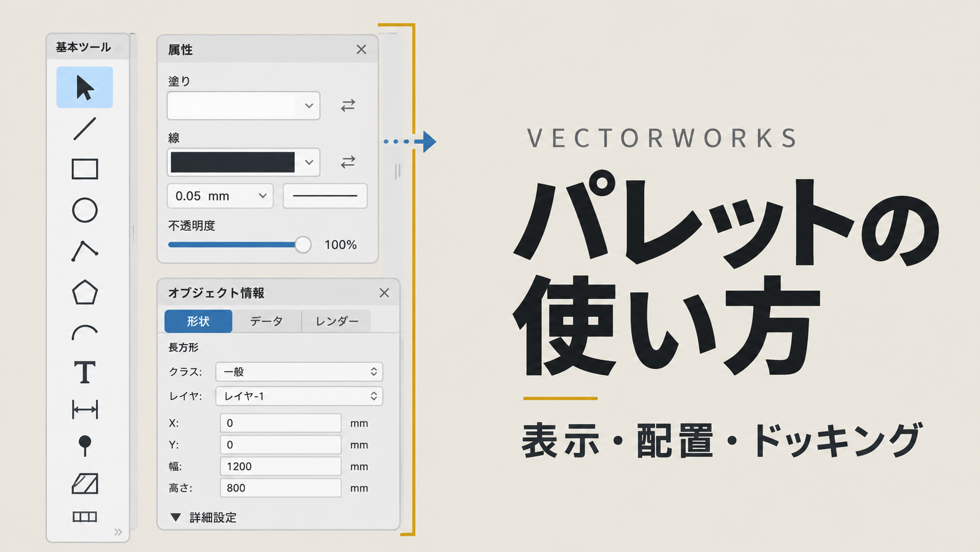Select the Locus point pin tool
980x552 pixels.
coord(84,446)
